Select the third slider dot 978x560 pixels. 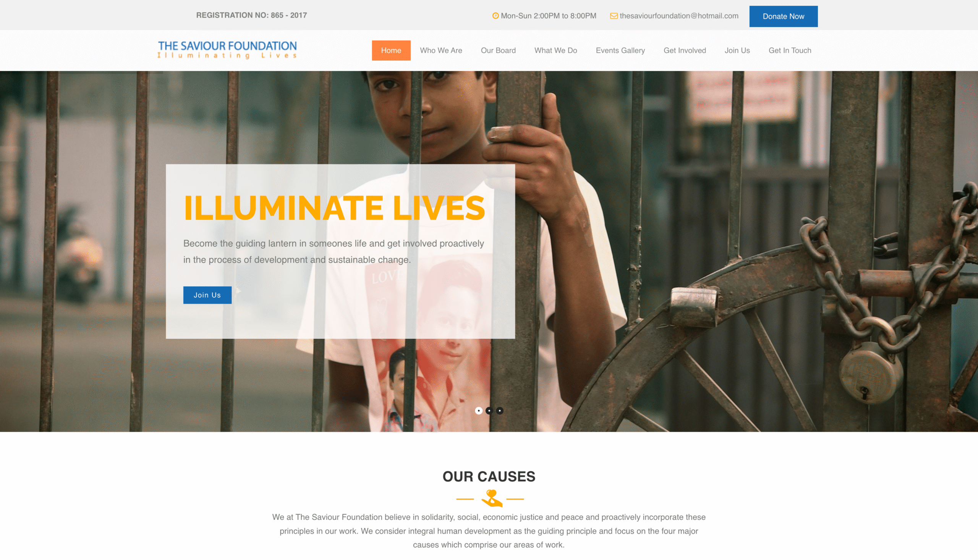(x=500, y=411)
